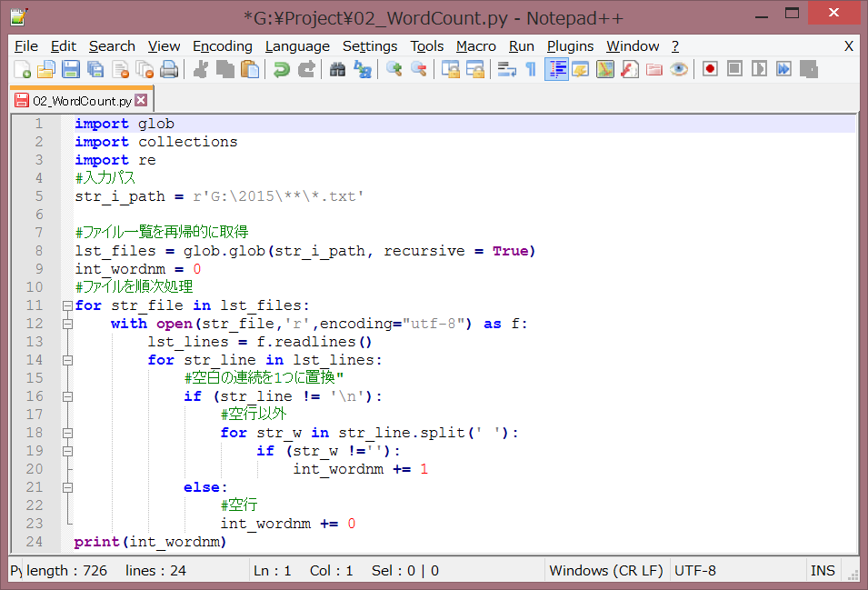Toggle the Monitoring eye icon
Image resolution: width=868 pixels, height=590 pixels.
[679, 70]
